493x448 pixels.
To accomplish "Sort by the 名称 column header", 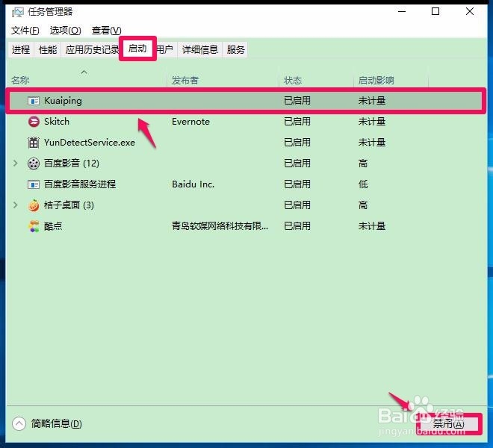I will click(20, 81).
